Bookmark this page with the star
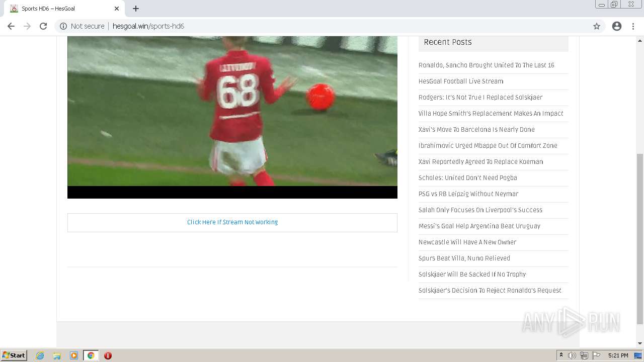644x362 pixels. coord(597,26)
